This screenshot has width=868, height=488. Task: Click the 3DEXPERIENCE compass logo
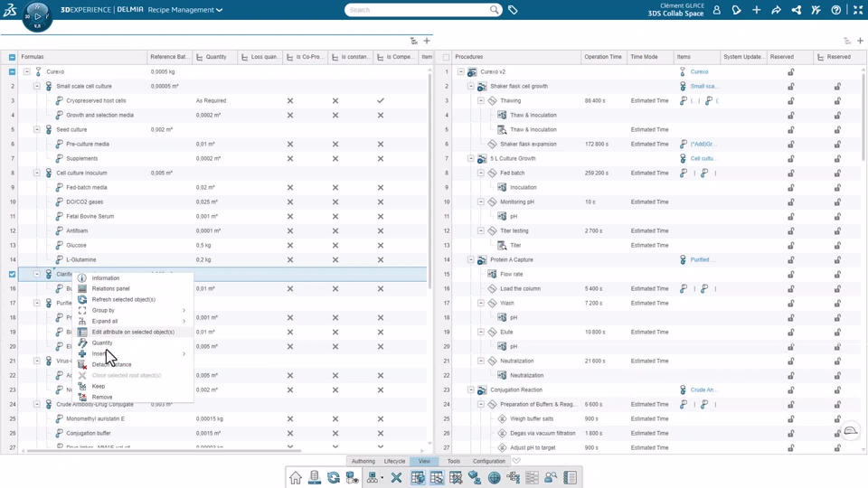(x=37, y=16)
